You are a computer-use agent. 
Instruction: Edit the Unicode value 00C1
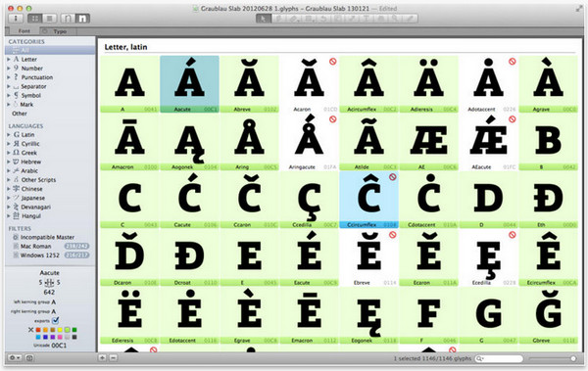(x=59, y=346)
